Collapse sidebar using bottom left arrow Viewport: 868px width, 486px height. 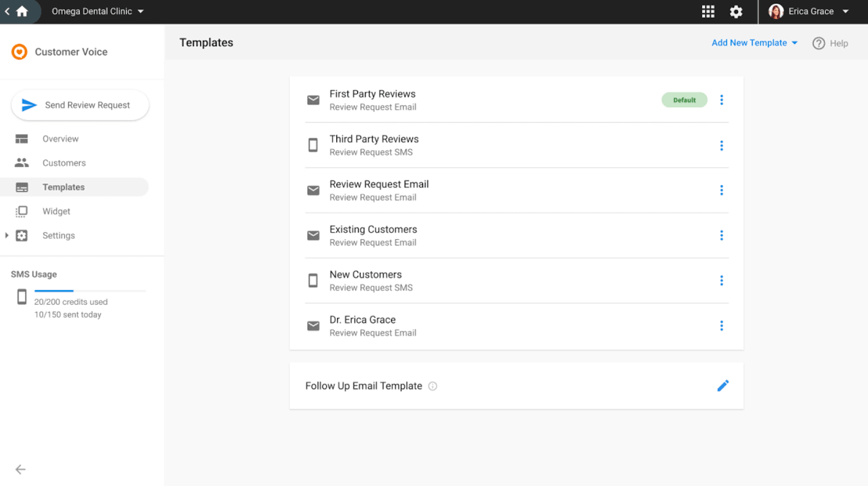(x=20, y=469)
